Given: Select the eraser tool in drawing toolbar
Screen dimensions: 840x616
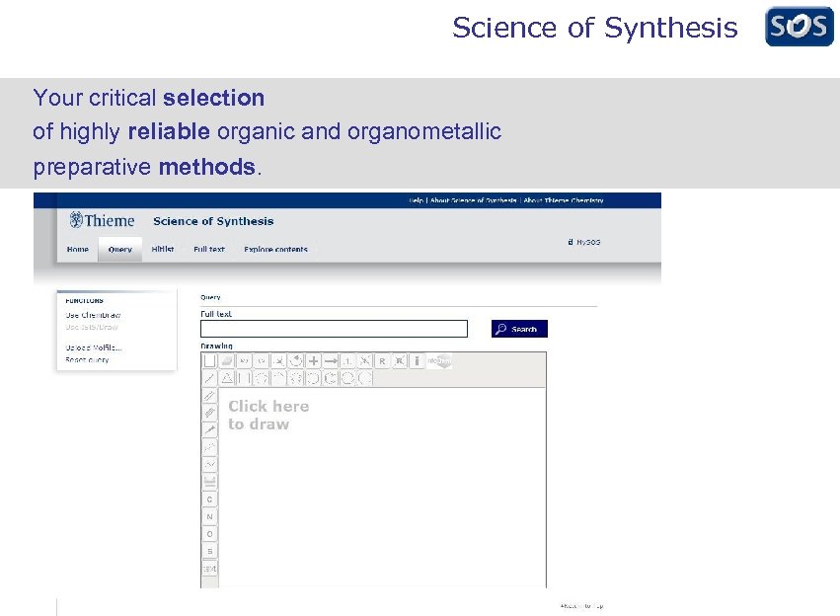Looking at the screenshot, I should click(x=227, y=361).
